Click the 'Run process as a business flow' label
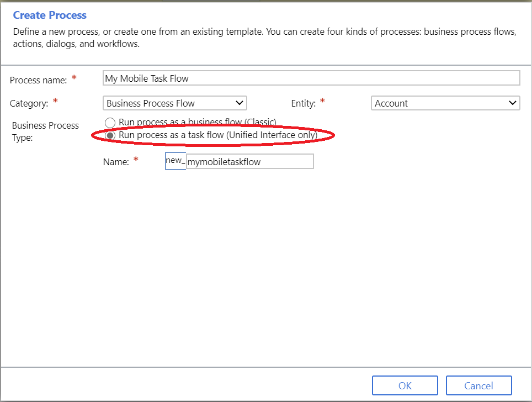532x402 pixels. click(x=198, y=122)
